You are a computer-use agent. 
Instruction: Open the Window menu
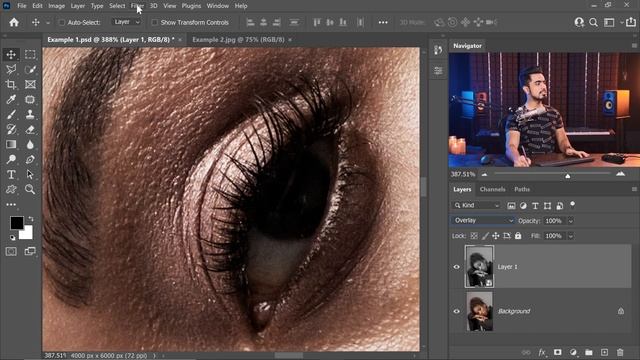[218, 6]
